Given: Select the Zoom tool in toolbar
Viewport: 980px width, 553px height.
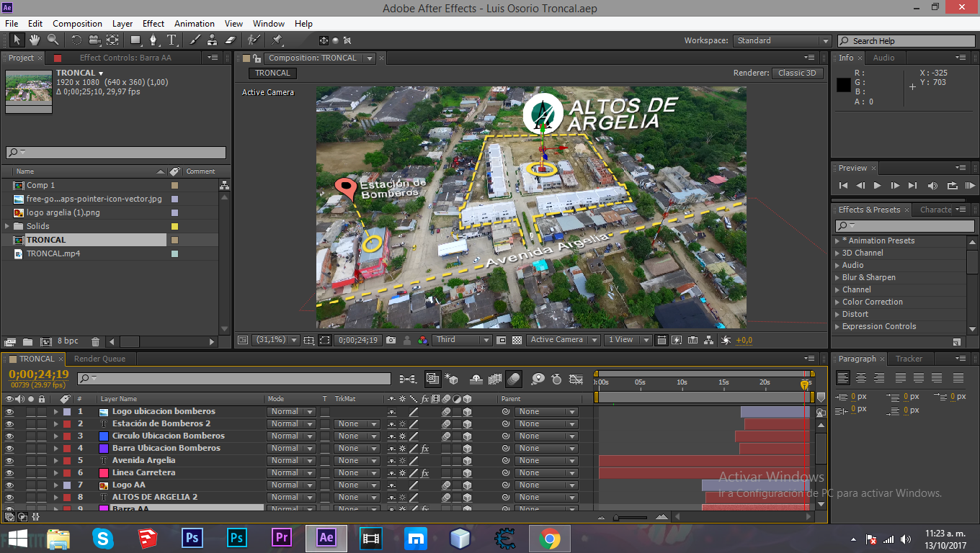Looking at the screenshot, I should (x=53, y=40).
